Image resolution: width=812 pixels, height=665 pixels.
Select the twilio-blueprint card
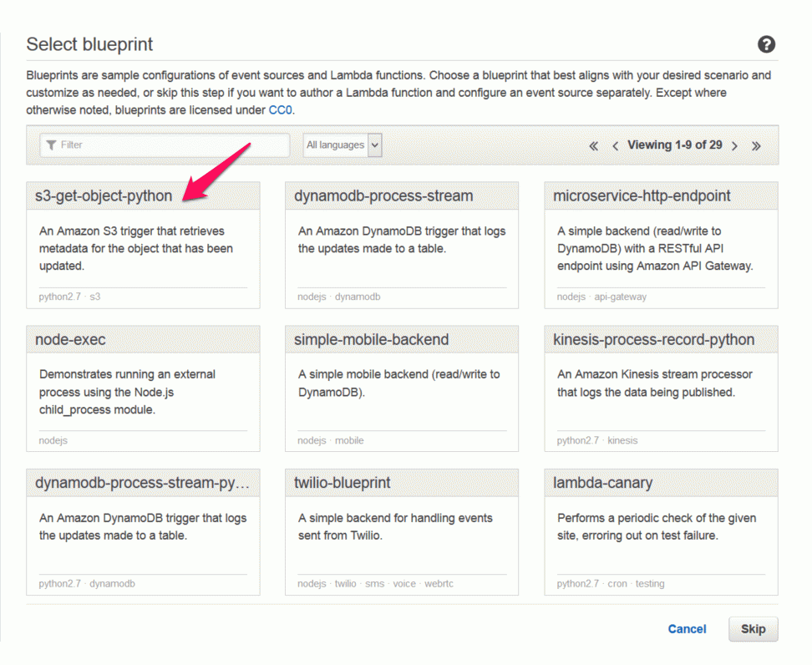click(x=401, y=532)
